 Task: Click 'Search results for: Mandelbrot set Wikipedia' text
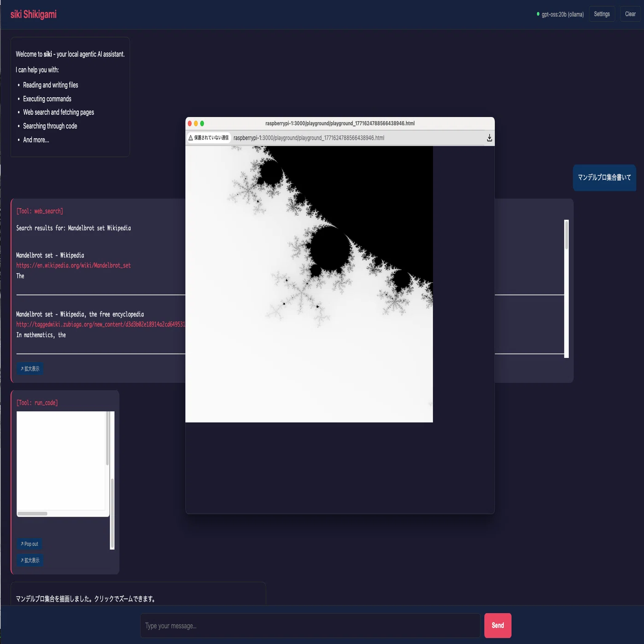[74, 228]
